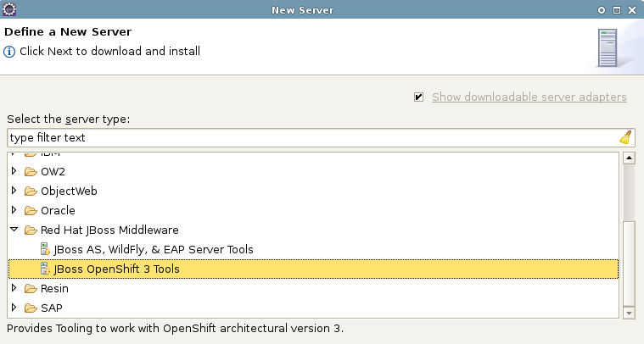Screen dimensions: 644x344
Task: Click the JBoss AS, WildFly server icon
Action: (45, 250)
